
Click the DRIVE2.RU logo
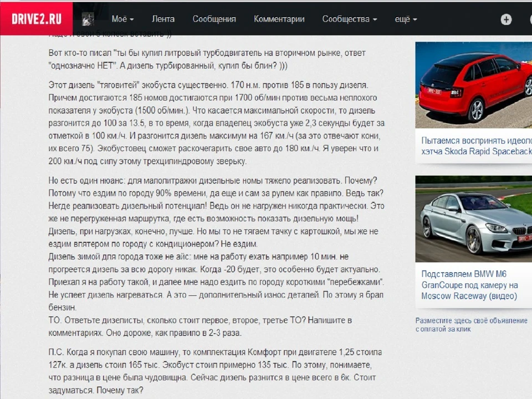point(37,19)
